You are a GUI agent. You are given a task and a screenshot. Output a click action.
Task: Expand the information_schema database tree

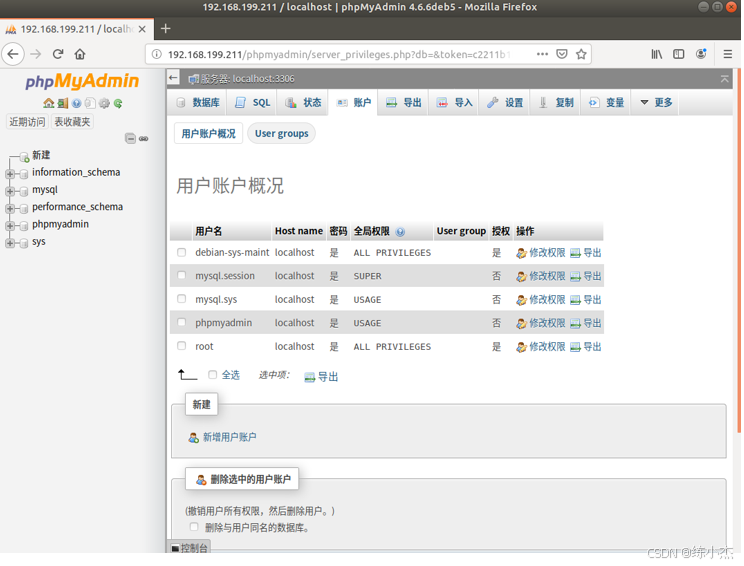click(x=10, y=173)
